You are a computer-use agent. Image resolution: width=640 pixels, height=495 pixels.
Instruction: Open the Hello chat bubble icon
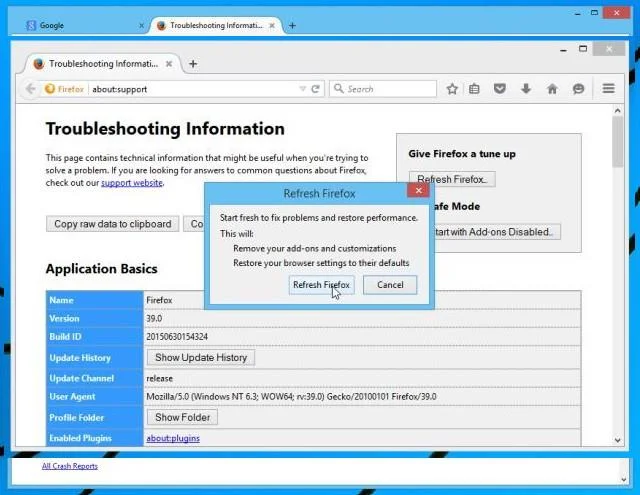point(578,89)
